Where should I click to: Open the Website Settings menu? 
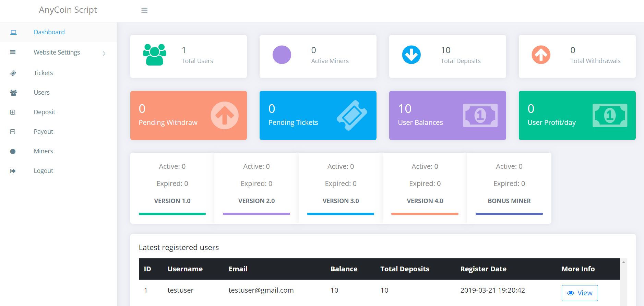click(x=57, y=52)
